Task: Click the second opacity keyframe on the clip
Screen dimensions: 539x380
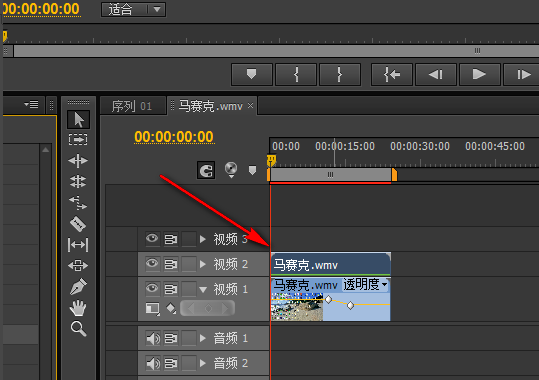Action: 350,305
